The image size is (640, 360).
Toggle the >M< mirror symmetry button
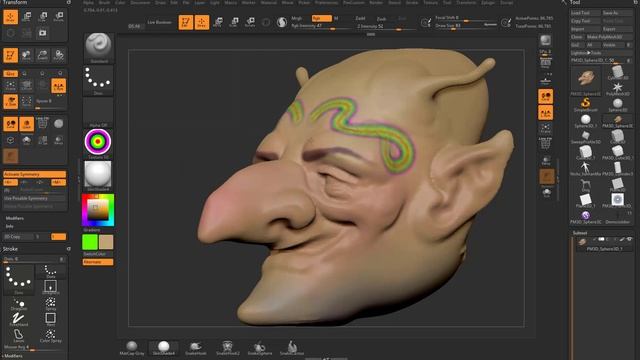point(58,182)
